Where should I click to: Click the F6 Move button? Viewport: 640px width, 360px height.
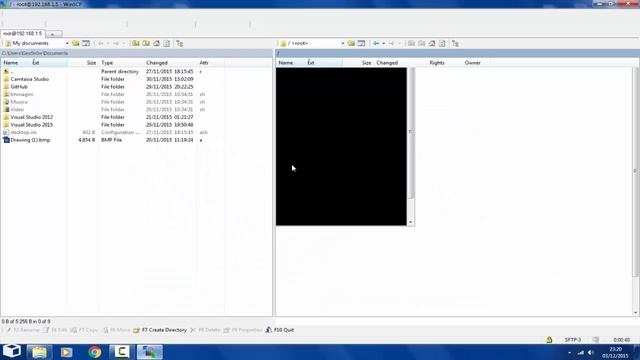[x=116, y=330]
